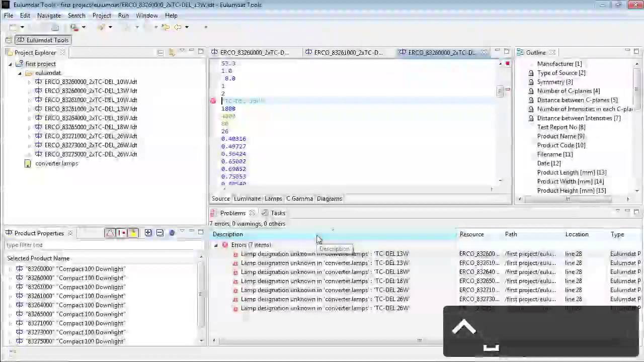Screen dimensions: 644x362
Task: Open the File menu
Action: (9, 16)
